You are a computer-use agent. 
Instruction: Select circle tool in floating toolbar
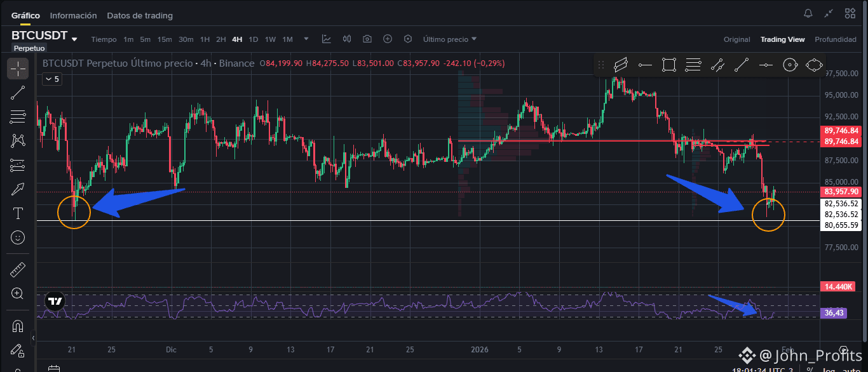point(790,64)
